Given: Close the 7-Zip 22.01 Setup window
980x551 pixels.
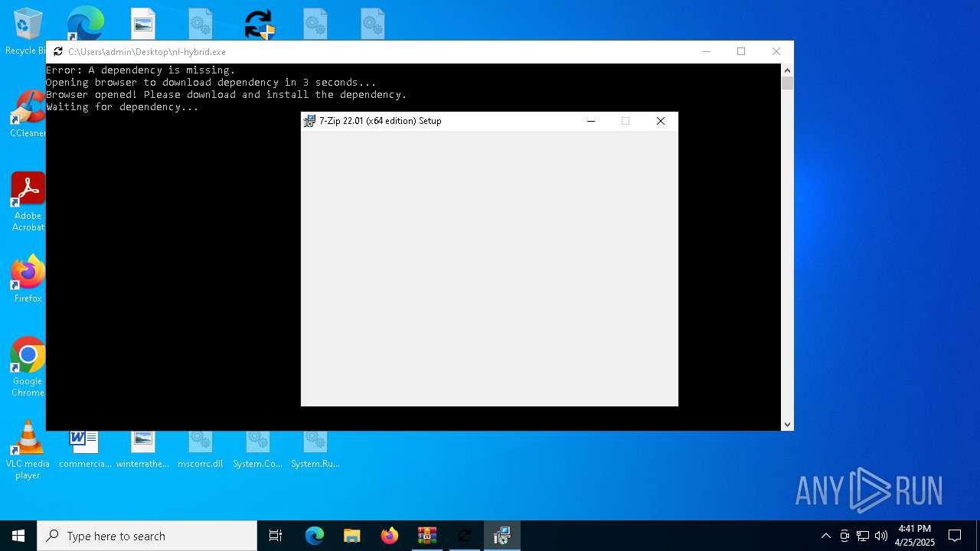Looking at the screenshot, I should (661, 121).
